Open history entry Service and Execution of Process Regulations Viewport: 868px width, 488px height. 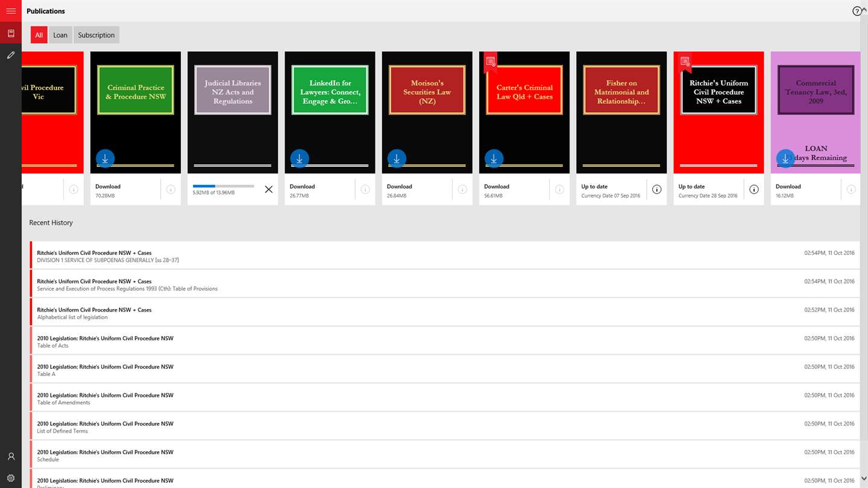pos(445,284)
